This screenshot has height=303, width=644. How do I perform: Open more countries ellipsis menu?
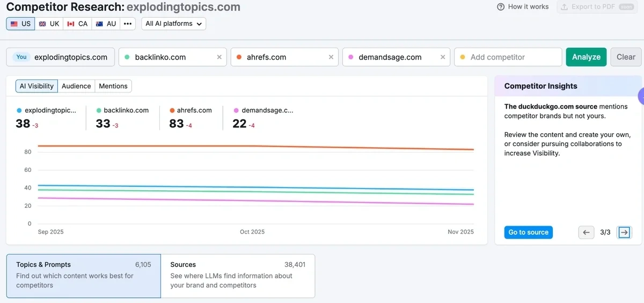(128, 24)
